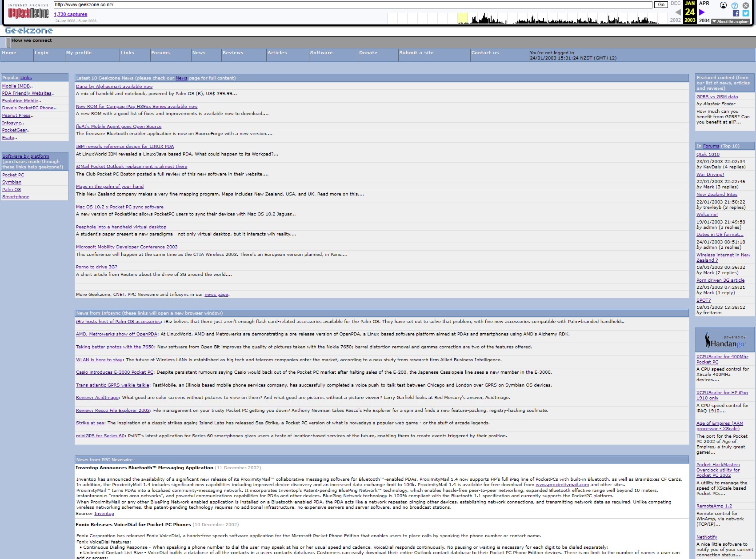Open Login in navigation bar

click(x=41, y=52)
